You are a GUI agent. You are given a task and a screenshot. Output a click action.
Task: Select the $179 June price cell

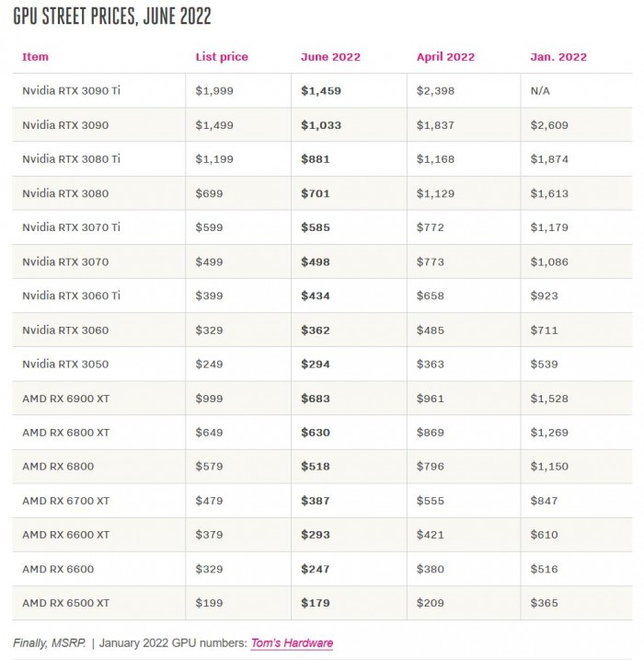tap(315, 603)
